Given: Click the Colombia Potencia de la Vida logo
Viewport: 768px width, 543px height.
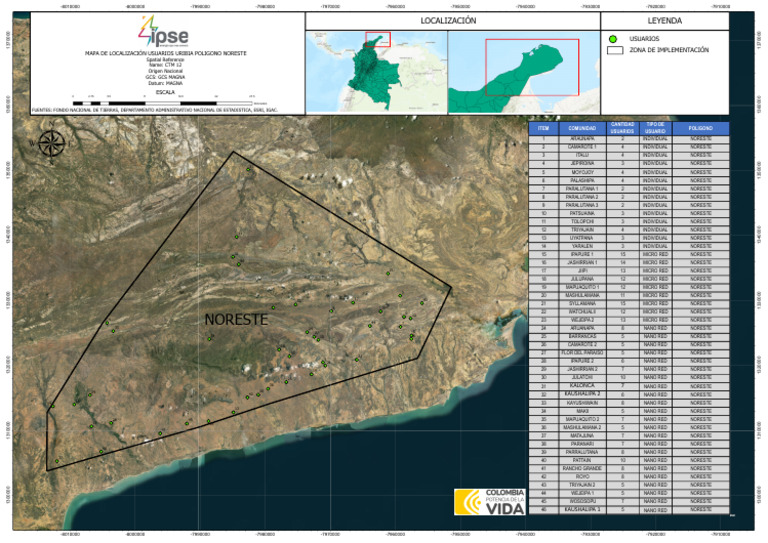Looking at the screenshot, I should pos(489,501).
